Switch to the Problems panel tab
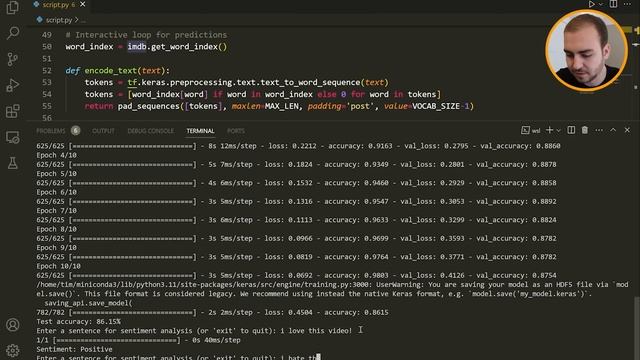Viewport: 640px width, 360px height. point(51,131)
